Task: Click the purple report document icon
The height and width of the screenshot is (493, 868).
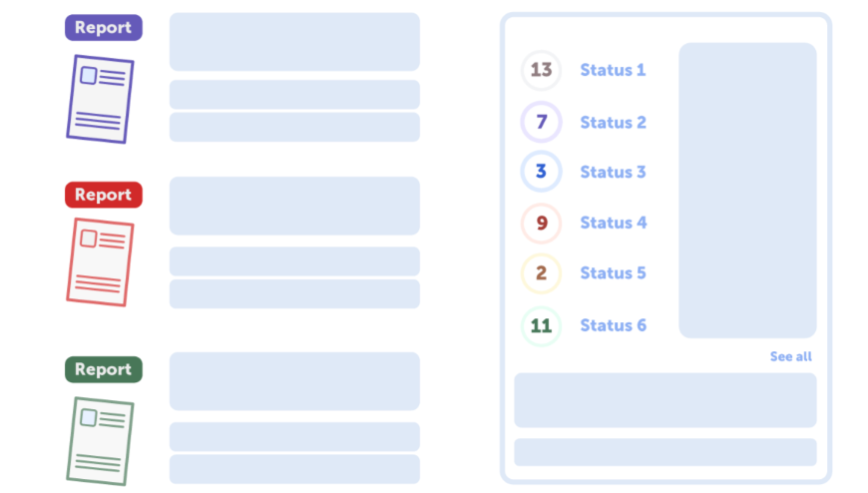Action: coord(100,99)
